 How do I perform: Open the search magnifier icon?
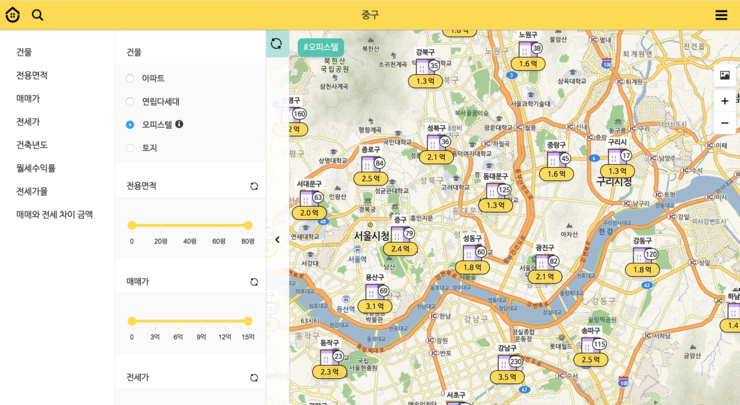pyautogui.click(x=37, y=15)
